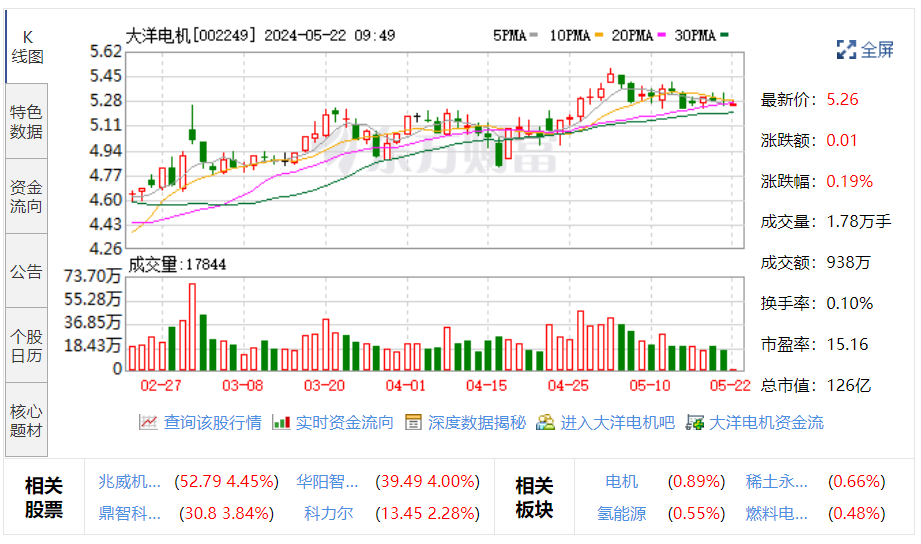Viewport: 921px width, 544px height.
Task: Click the 涨跌额 value 0.01
Action: (842, 140)
